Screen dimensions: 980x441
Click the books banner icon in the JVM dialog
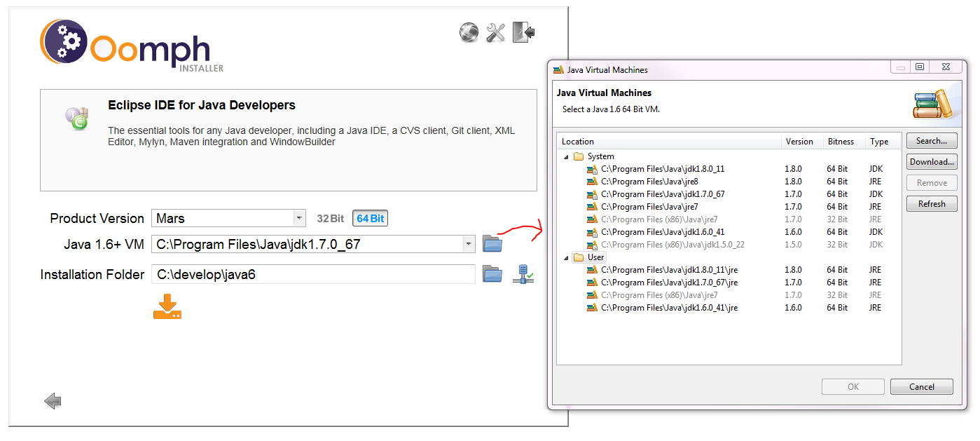click(x=934, y=104)
